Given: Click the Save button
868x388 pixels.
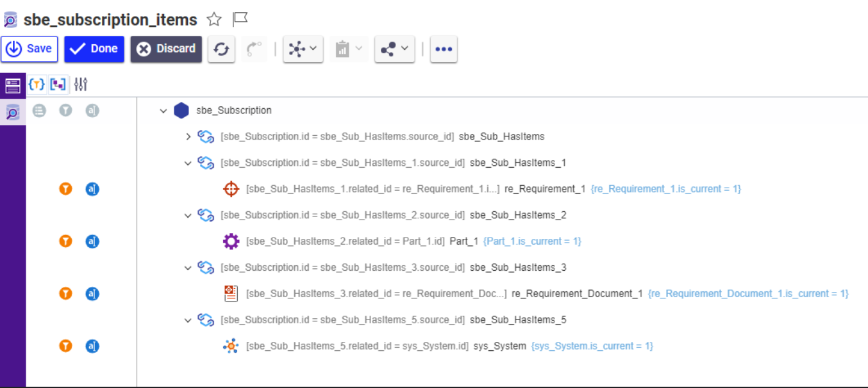Looking at the screenshot, I should point(29,49).
